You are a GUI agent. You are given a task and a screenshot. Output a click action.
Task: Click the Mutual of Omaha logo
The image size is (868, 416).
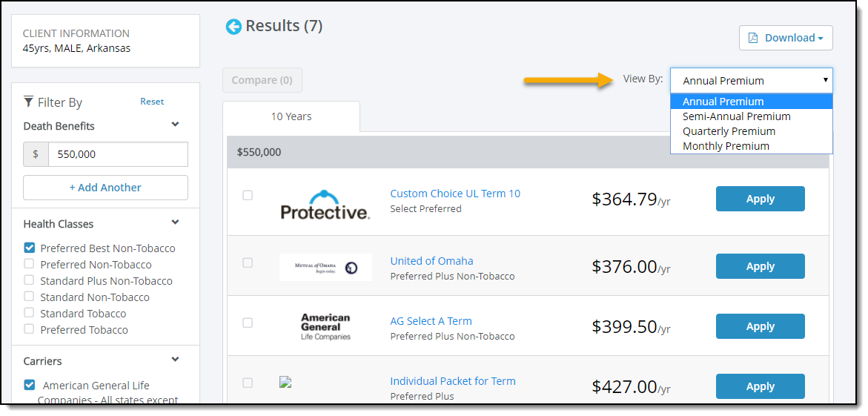tap(325, 268)
